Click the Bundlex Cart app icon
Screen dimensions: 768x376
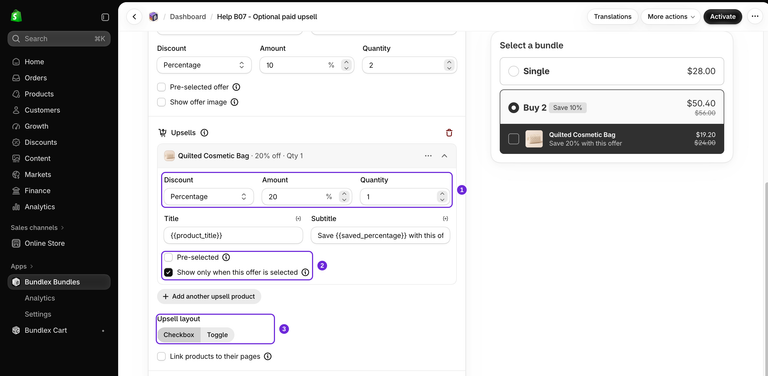tap(16, 330)
